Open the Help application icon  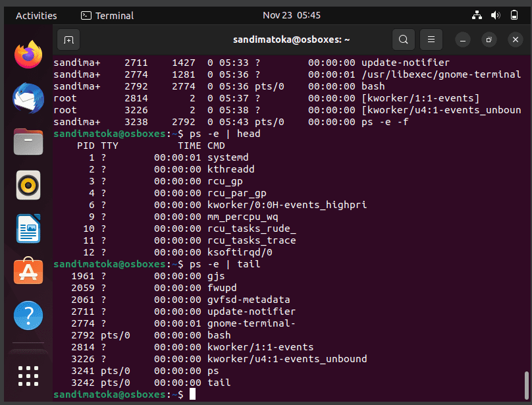tap(28, 315)
